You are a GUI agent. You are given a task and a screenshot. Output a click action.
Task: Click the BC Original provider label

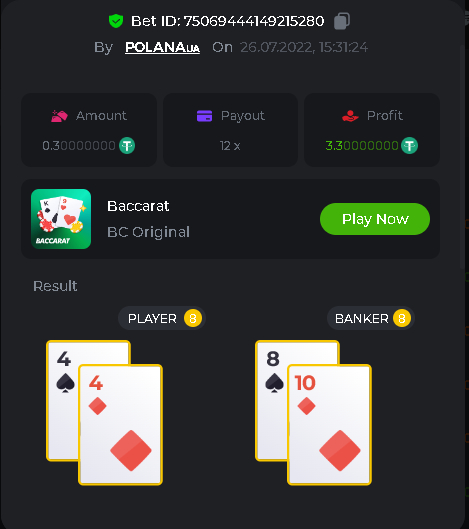click(148, 232)
